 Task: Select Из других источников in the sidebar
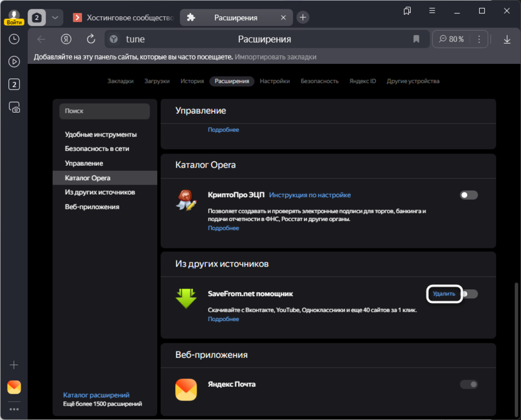click(x=100, y=192)
